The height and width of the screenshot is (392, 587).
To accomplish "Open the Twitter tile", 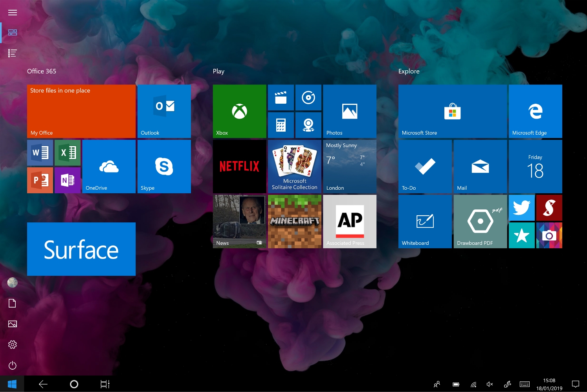I will tap(521, 208).
